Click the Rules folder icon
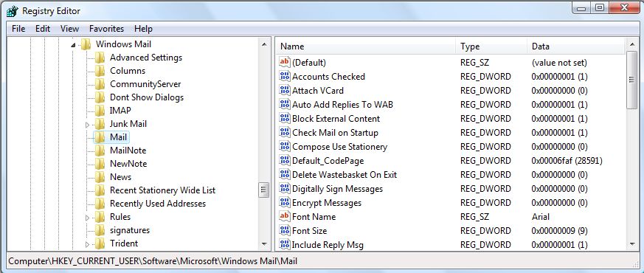644x273 pixels. [100, 217]
